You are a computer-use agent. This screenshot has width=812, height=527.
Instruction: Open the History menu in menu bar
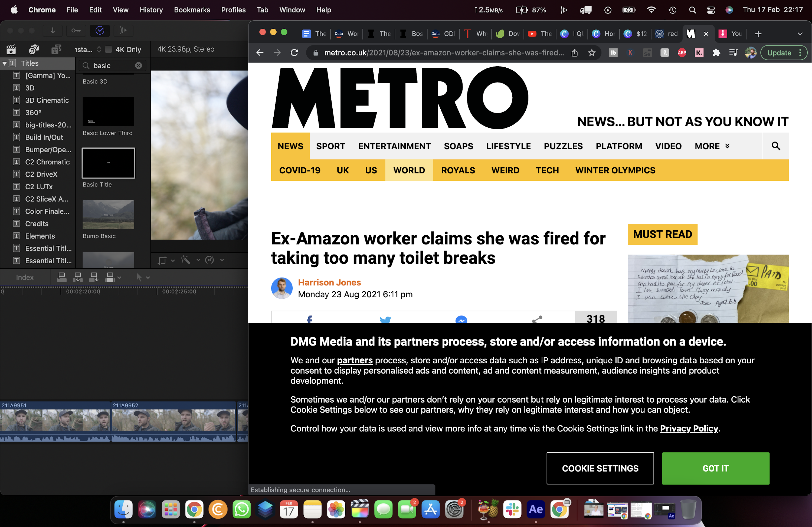(151, 10)
